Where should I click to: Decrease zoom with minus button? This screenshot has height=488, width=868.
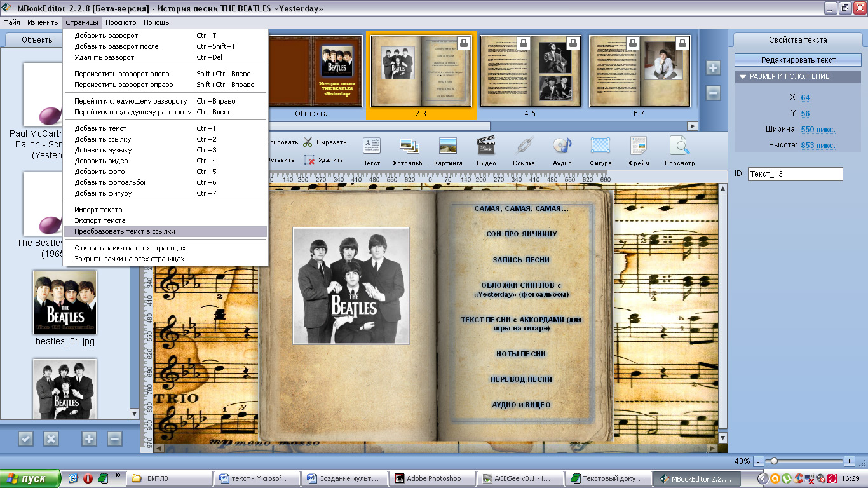click(759, 461)
